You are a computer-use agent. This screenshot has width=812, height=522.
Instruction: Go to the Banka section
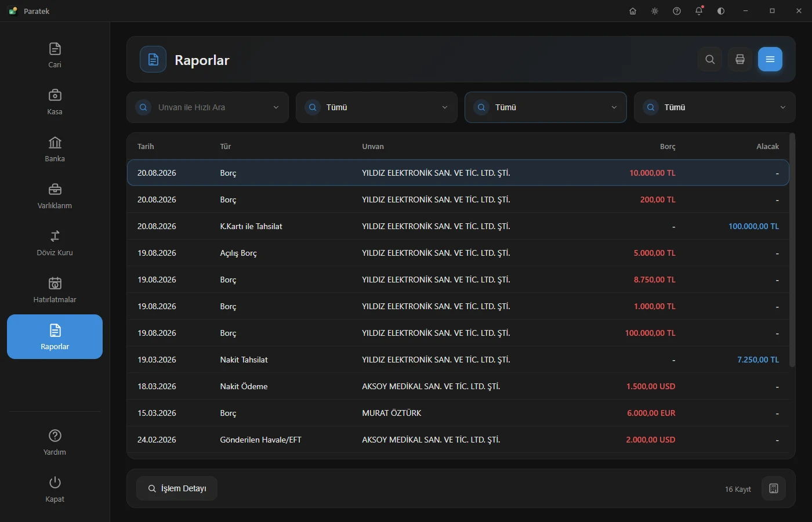pyautogui.click(x=55, y=150)
